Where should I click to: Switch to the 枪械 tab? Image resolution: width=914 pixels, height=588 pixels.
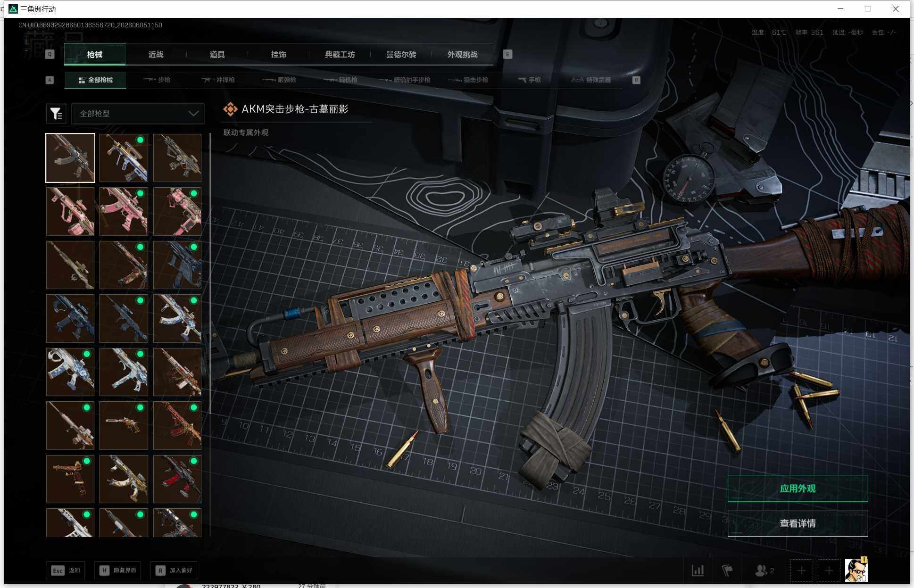pyautogui.click(x=95, y=54)
